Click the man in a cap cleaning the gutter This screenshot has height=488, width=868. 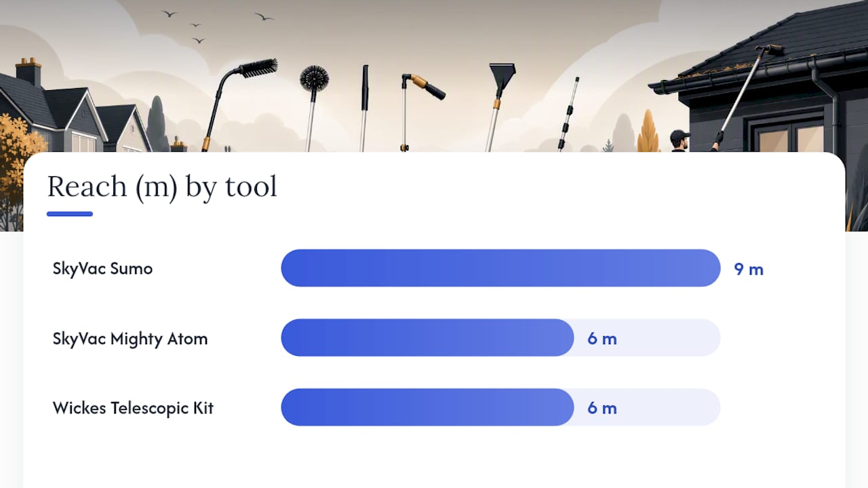point(679,141)
